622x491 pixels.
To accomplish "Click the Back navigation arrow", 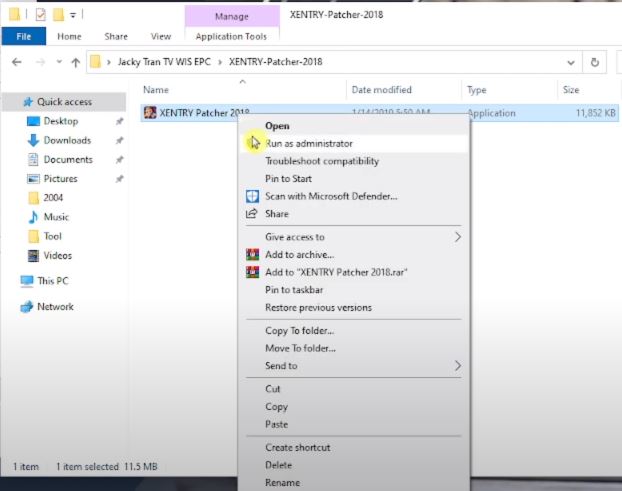I will click(17, 62).
